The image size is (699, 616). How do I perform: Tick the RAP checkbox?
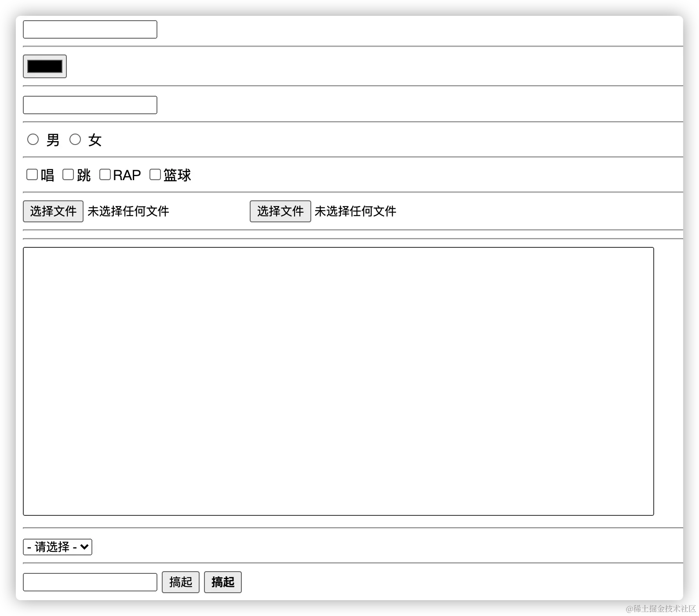(x=105, y=174)
